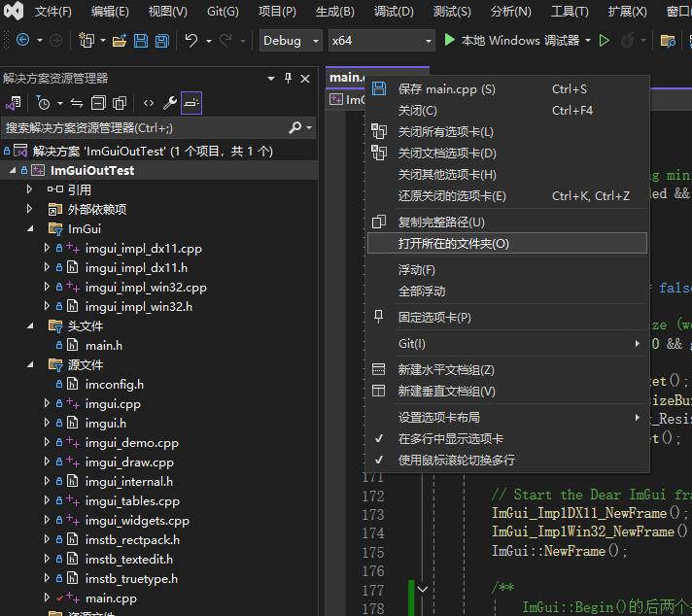Click the save file disk icon
The height and width of the screenshot is (616, 692).
tap(141, 41)
